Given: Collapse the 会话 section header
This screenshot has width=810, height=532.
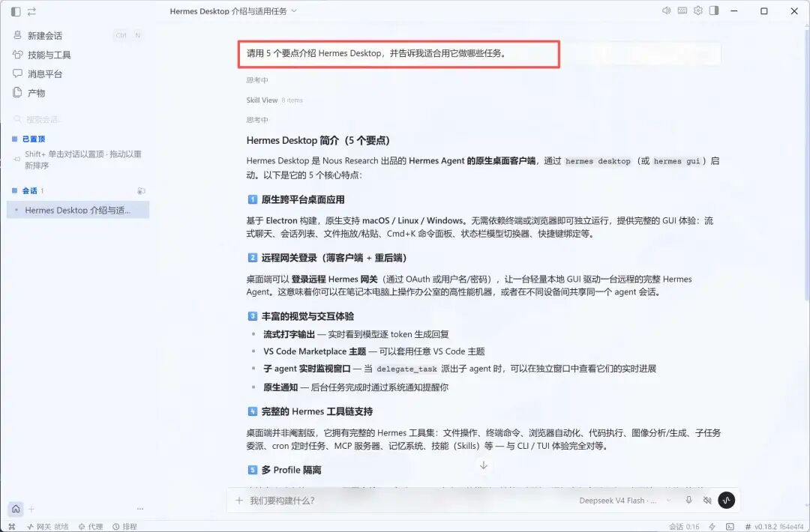Looking at the screenshot, I should 28,190.
